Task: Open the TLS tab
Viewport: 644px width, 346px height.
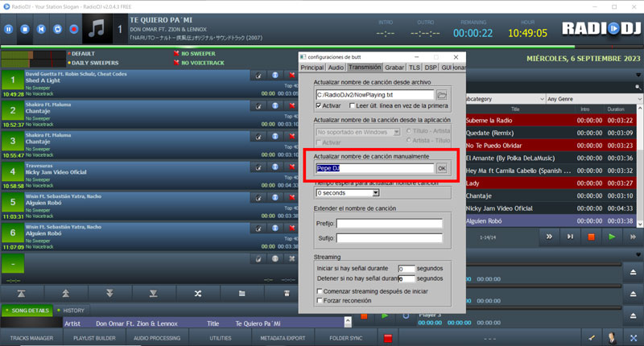Action: (x=415, y=68)
